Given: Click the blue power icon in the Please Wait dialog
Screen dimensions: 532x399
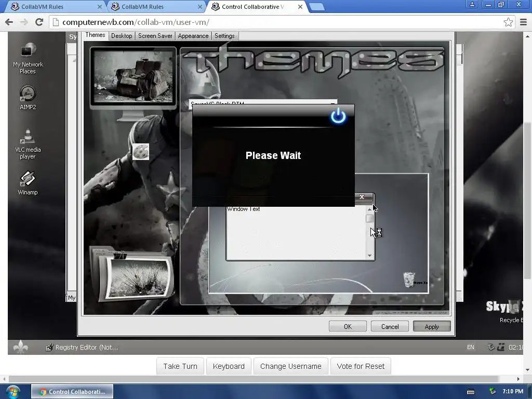Looking at the screenshot, I should coord(338,116).
